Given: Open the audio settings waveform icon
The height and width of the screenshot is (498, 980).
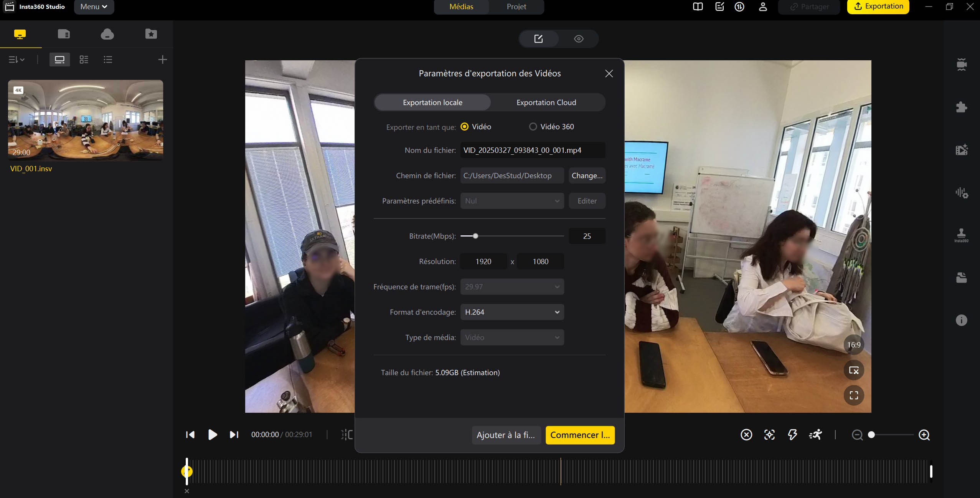Looking at the screenshot, I should tap(962, 193).
